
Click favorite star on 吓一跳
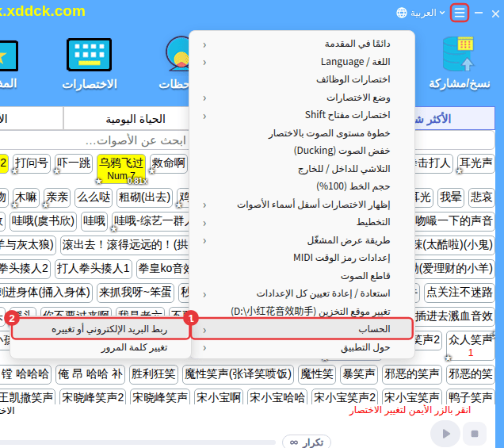pyautogui.click(x=57, y=172)
